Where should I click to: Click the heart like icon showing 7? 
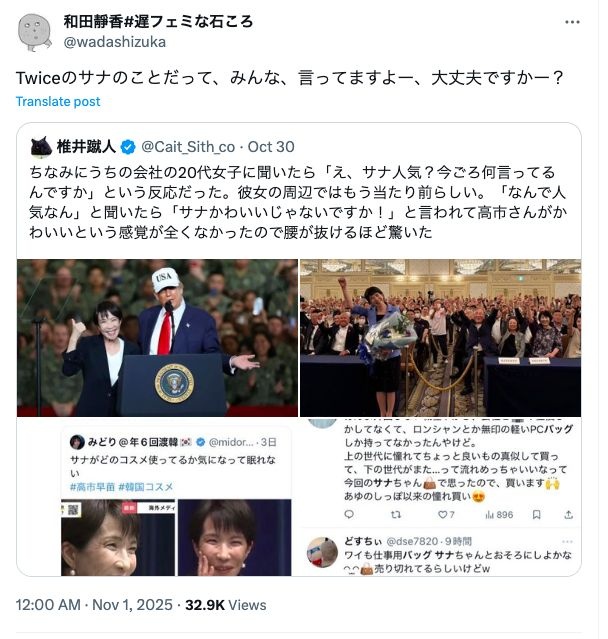(446, 515)
